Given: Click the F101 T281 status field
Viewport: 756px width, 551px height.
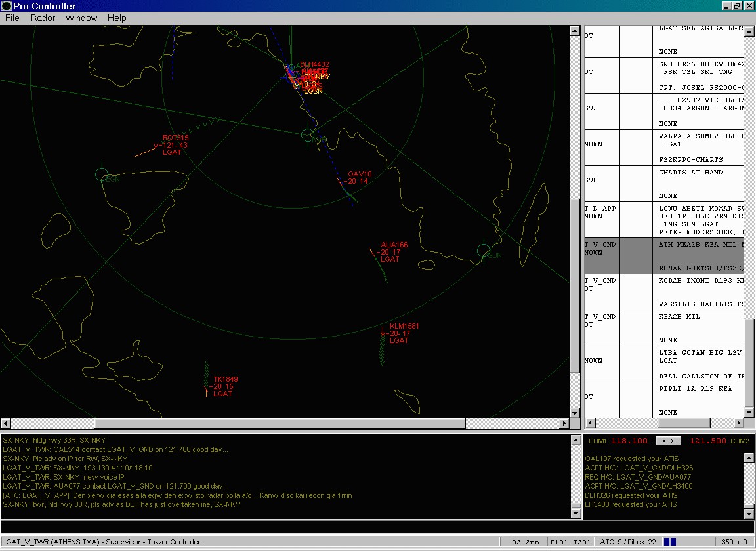Looking at the screenshot, I should tap(570, 542).
